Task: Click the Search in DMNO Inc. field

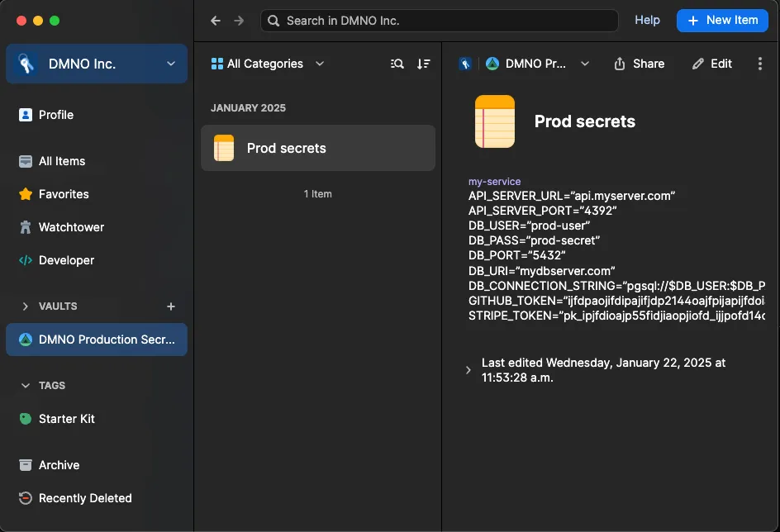Action: pos(440,20)
